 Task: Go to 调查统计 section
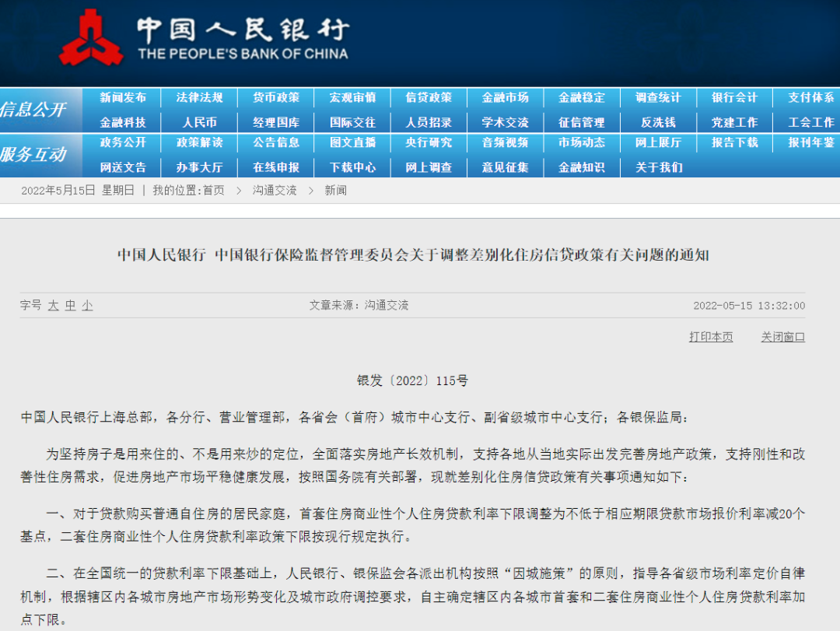[x=658, y=97]
